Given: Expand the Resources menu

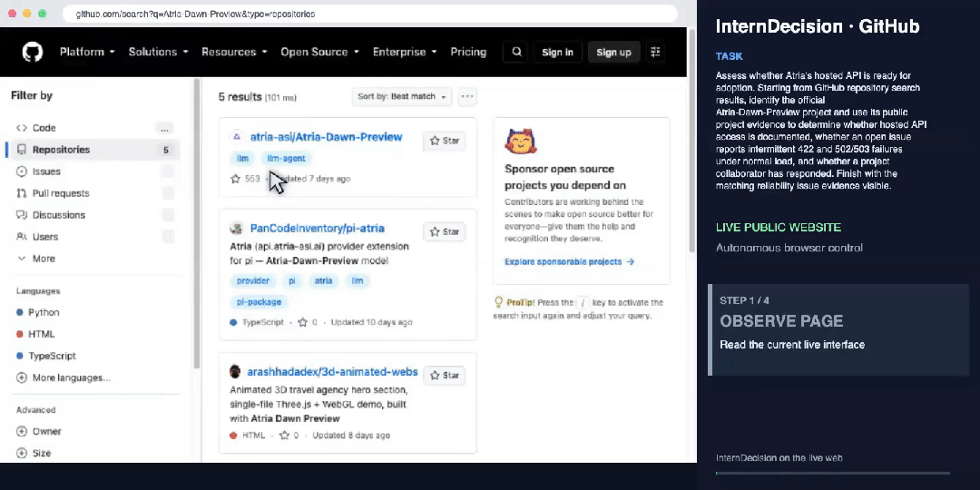Looking at the screenshot, I should coord(234,52).
